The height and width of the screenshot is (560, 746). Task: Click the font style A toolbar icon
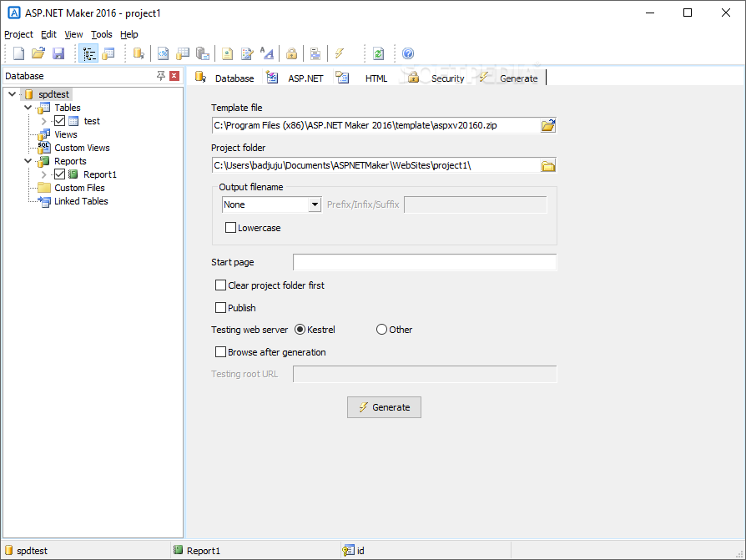pyautogui.click(x=267, y=53)
